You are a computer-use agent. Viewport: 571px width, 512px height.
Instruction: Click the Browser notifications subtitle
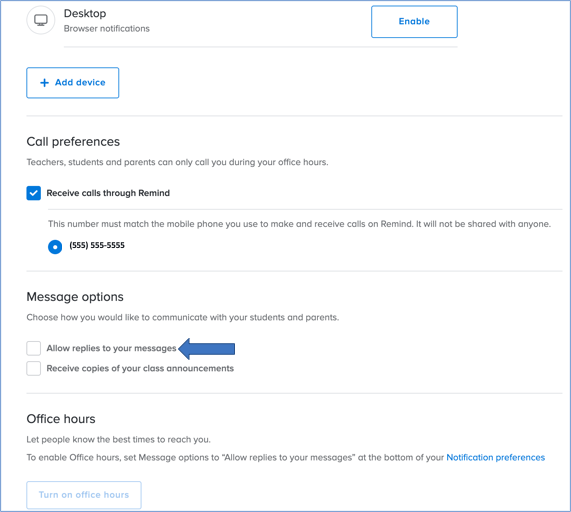[x=107, y=28]
